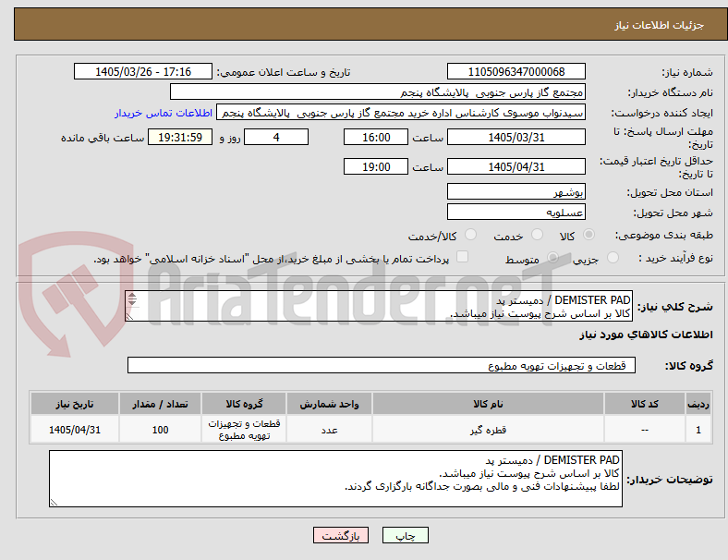The image size is (728, 560).
Task: Click the price validity time 19:00
Action: [376, 166]
